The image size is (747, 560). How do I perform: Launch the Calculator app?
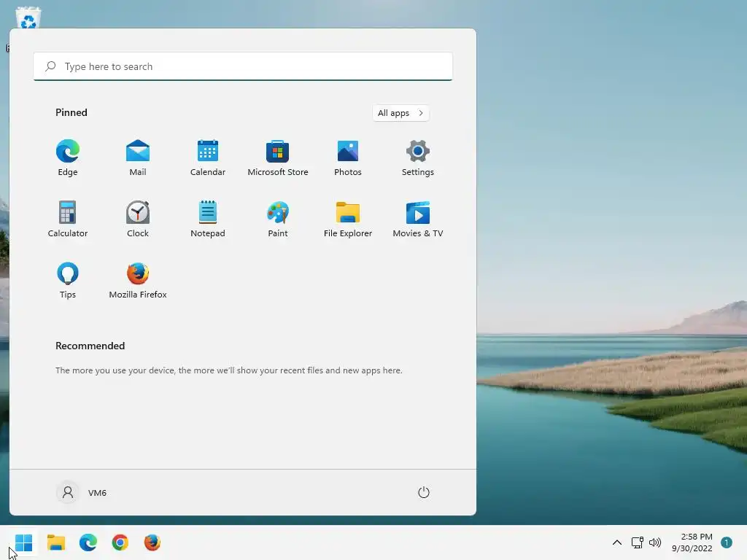(x=68, y=219)
